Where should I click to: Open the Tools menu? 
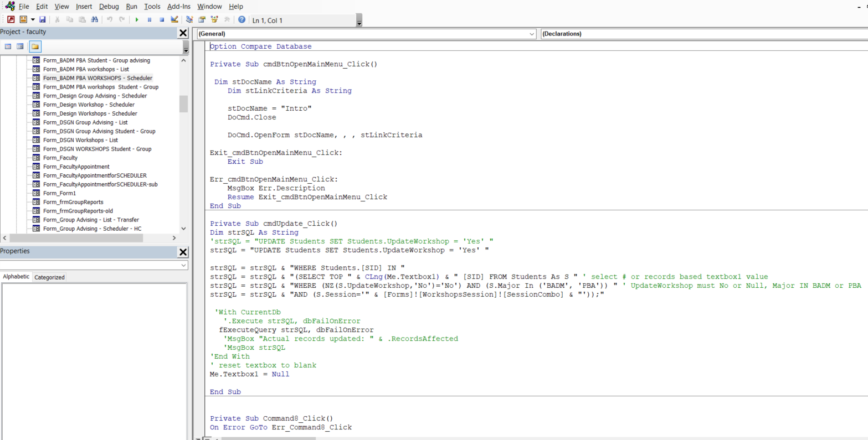152,7
